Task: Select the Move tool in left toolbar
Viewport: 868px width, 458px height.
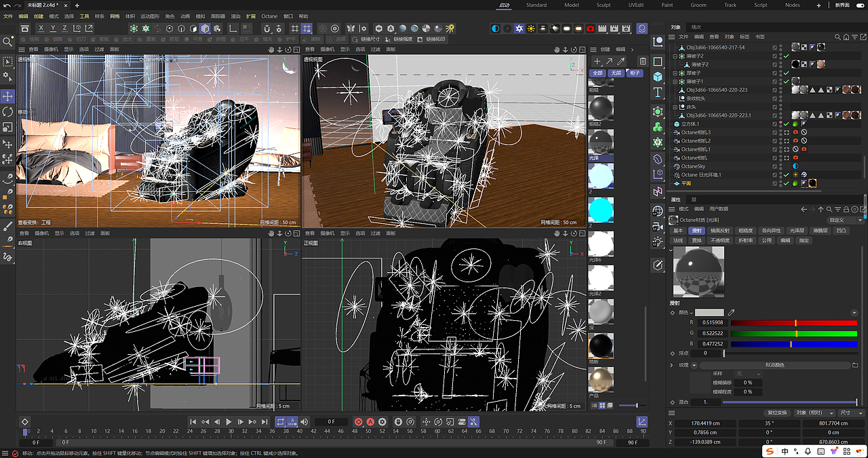Action: tap(8, 96)
